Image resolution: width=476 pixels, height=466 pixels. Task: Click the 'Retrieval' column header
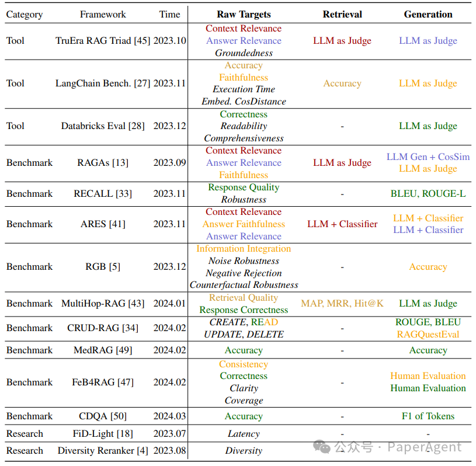tap(342, 14)
